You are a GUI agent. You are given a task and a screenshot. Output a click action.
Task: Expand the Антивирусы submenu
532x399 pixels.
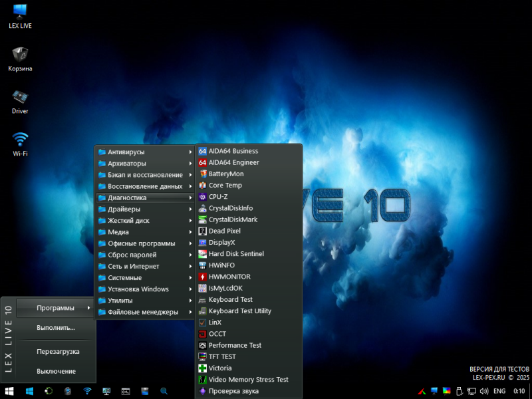126,152
